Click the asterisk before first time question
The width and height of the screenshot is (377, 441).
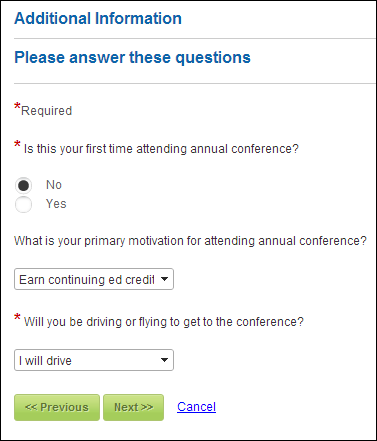coord(17,145)
